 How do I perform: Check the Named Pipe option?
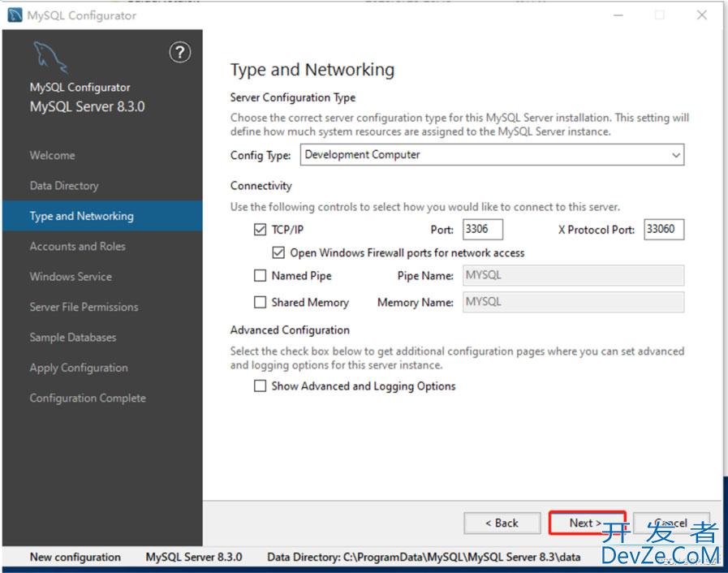[x=260, y=276]
